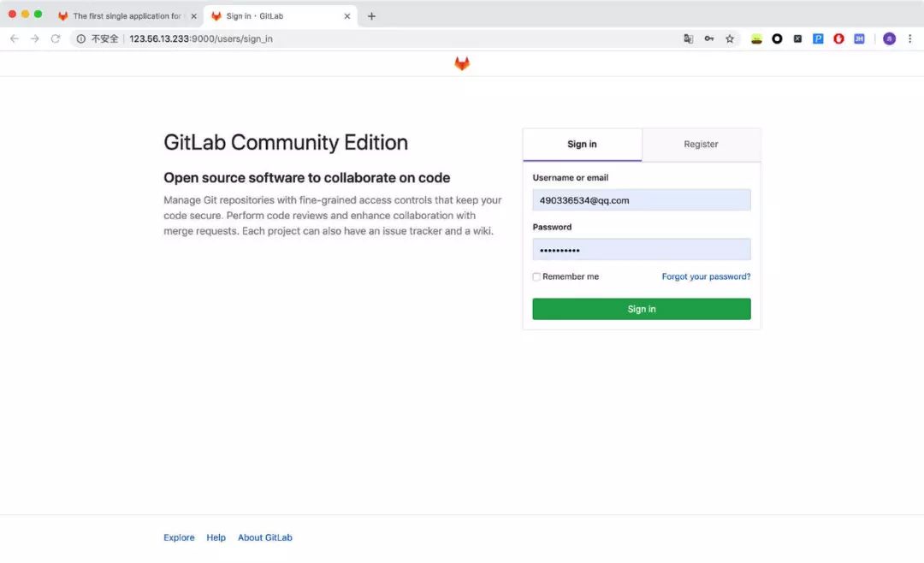Click 'Open source software to collaborate on code'
Viewport: 924px width, 563px height.
coord(307,178)
